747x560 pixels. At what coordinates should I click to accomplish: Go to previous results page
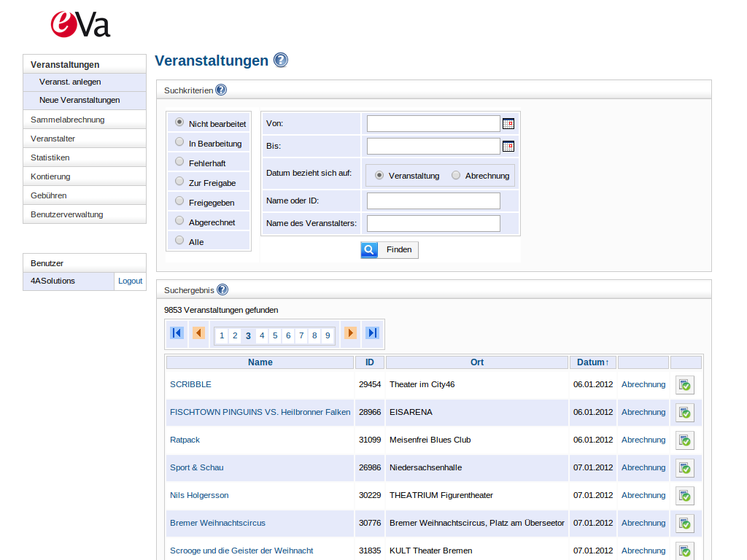tap(198, 332)
